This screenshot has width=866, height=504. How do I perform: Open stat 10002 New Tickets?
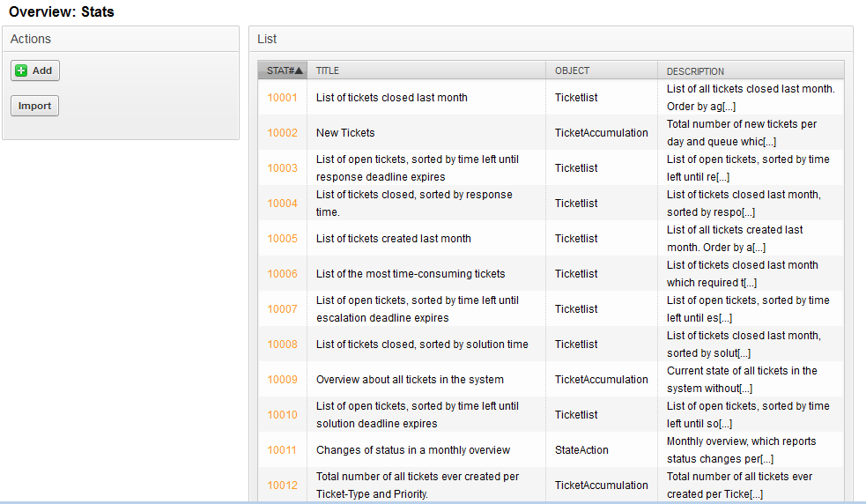[x=282, y=133]
